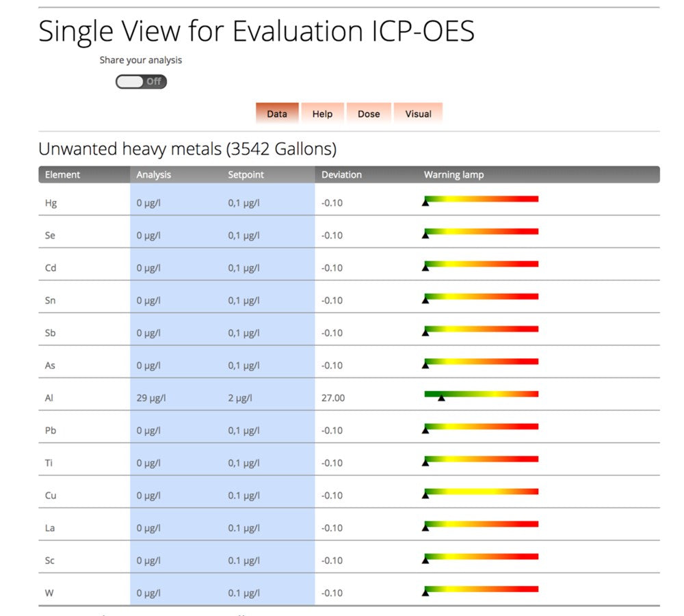Click the Warning lamp column header

(453, 174)
